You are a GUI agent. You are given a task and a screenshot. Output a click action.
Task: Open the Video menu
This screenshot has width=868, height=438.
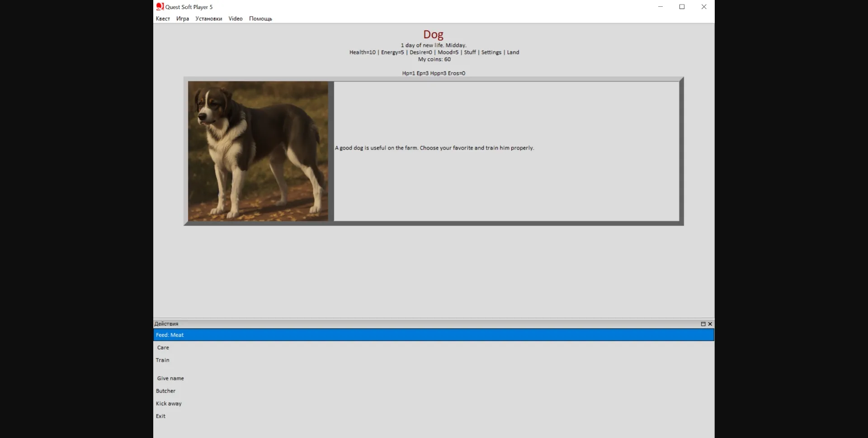pyautogui.click(x=236, y=19)
